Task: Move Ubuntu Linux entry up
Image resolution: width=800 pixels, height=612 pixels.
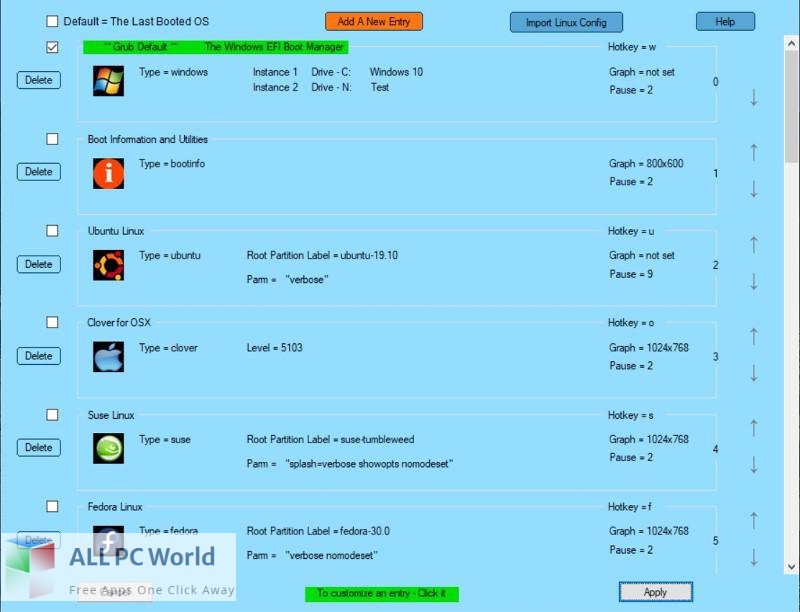Action: pos(754,244)
